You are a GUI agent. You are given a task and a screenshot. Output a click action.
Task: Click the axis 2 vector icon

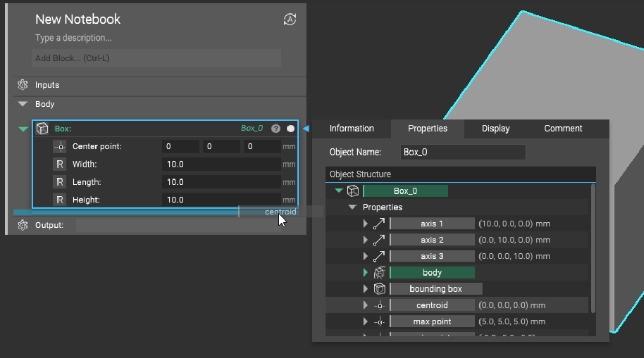pyautogui.click(x=379, y=240)
